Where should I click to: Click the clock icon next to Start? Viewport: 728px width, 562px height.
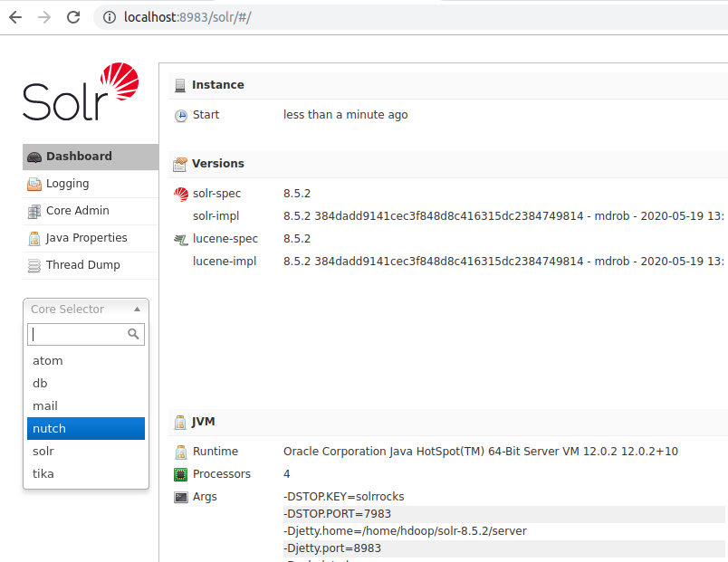(x=181, y=115)
